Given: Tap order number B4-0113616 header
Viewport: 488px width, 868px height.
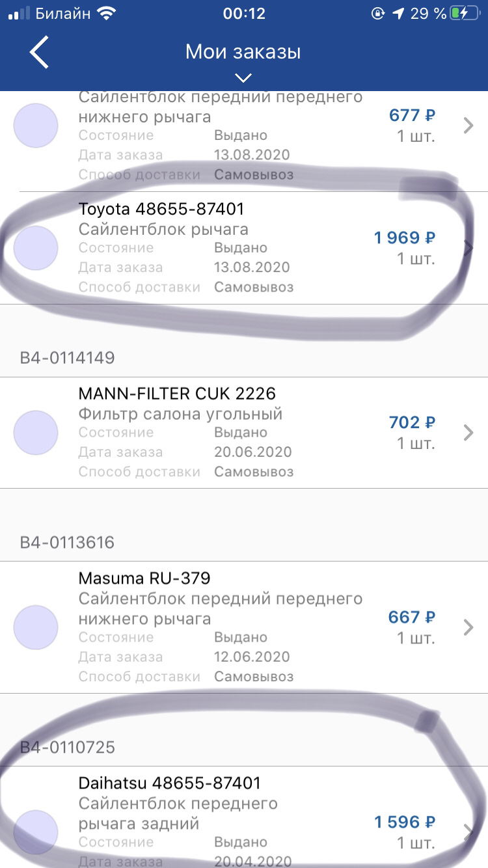Looking at the screenshot, I should click(68, 543).
